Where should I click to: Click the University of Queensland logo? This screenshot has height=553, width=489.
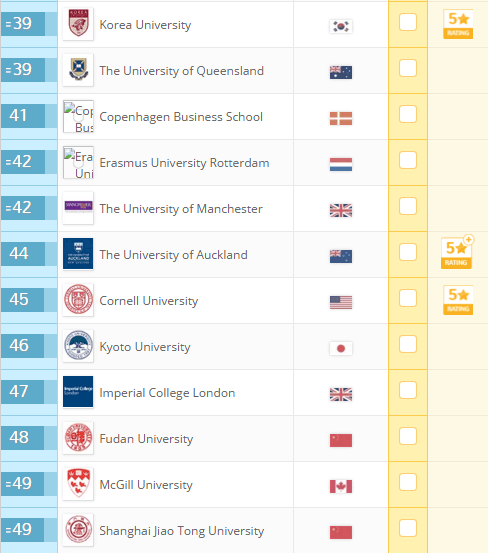click(x=78, y=70)
